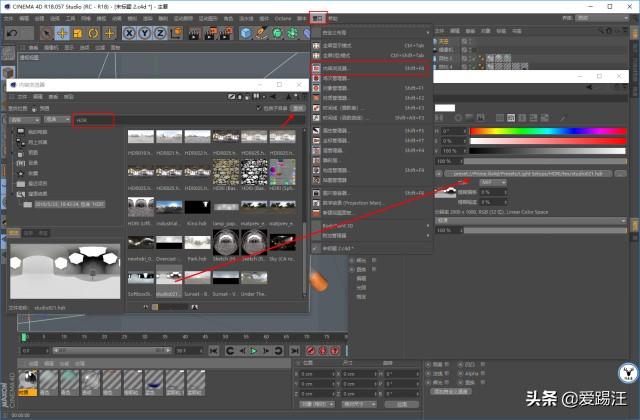This screenshot has width=640, height=420.
Task: Click the Render View clapperboard icon
Action: [195, 33]
